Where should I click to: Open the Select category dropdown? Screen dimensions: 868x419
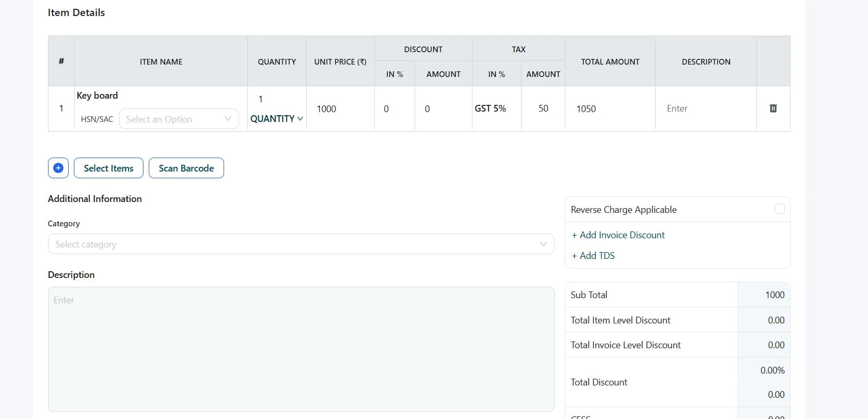point(301,244)
